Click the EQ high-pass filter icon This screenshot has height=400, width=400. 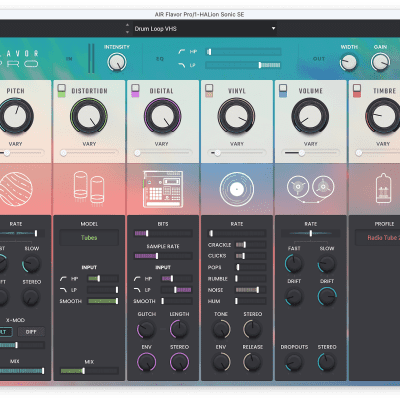click(x=182, y=52)
